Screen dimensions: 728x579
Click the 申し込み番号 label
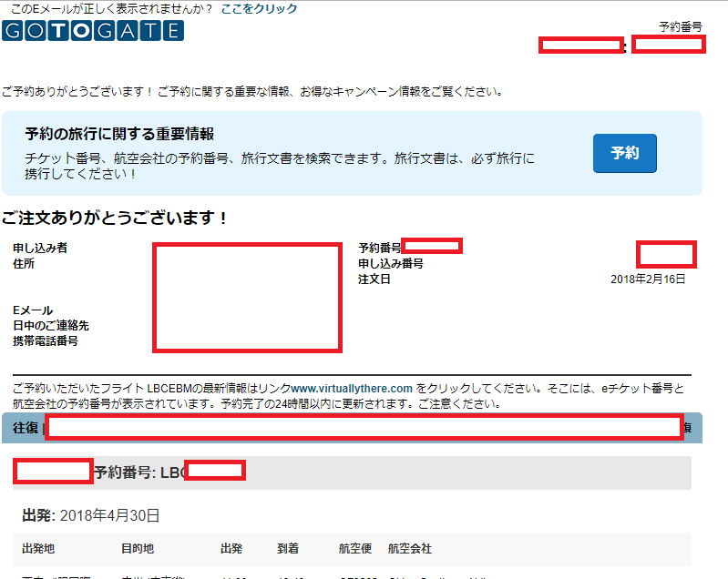pyautogui.click(x=391, y=264)
